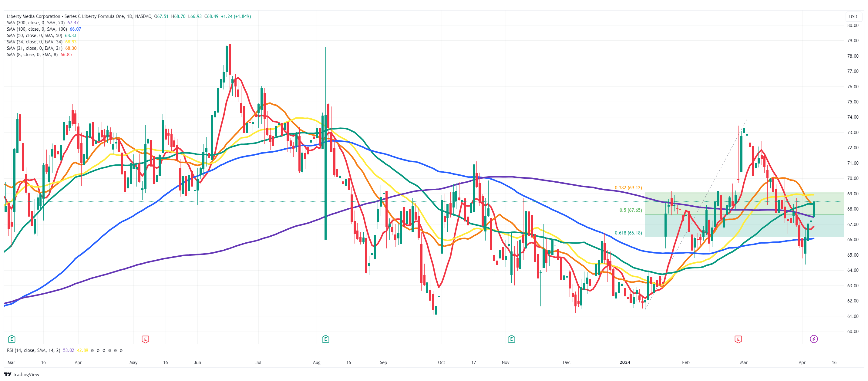This screenshot has width=868, height=381.
Task: Click the purple lightning event icon
Action: point(813,339)
